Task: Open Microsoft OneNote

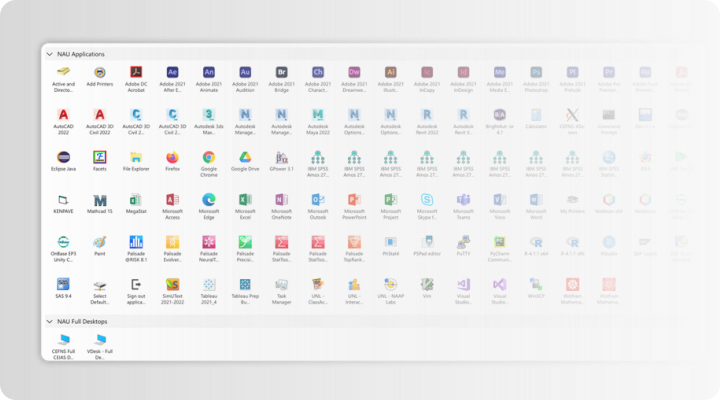Action: [x=282, y=200]
